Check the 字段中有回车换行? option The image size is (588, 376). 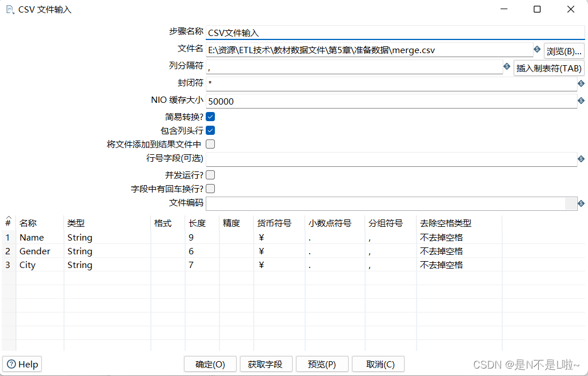(x=210, y=189)
